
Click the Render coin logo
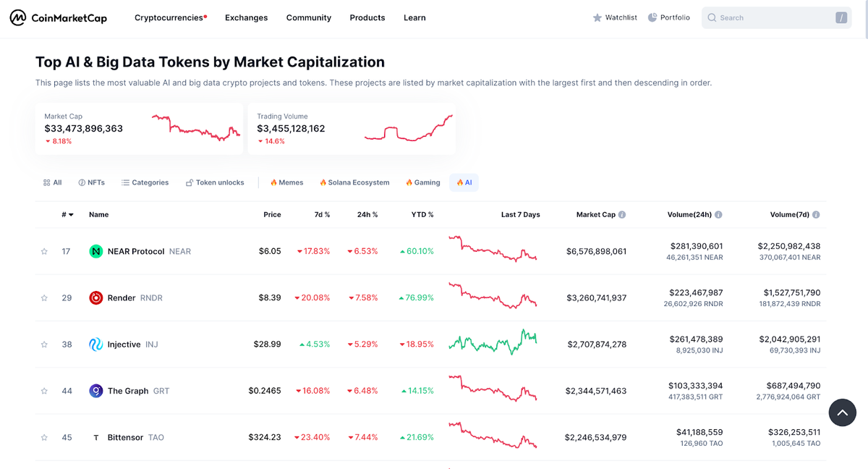(95, 297)
